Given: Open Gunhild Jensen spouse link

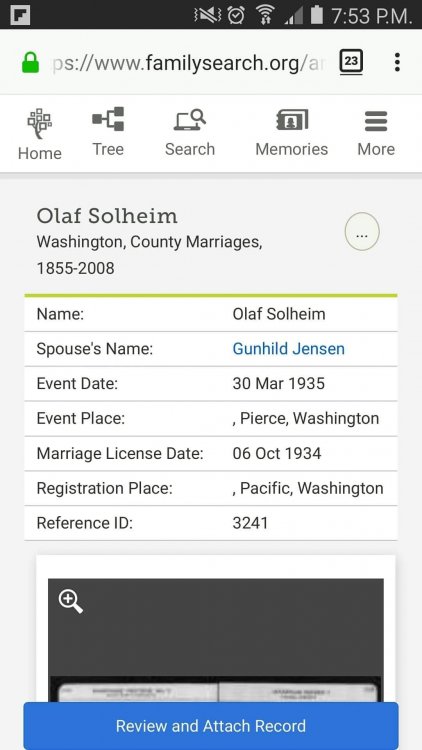Looking at the screenshot, I should [289, 349].
